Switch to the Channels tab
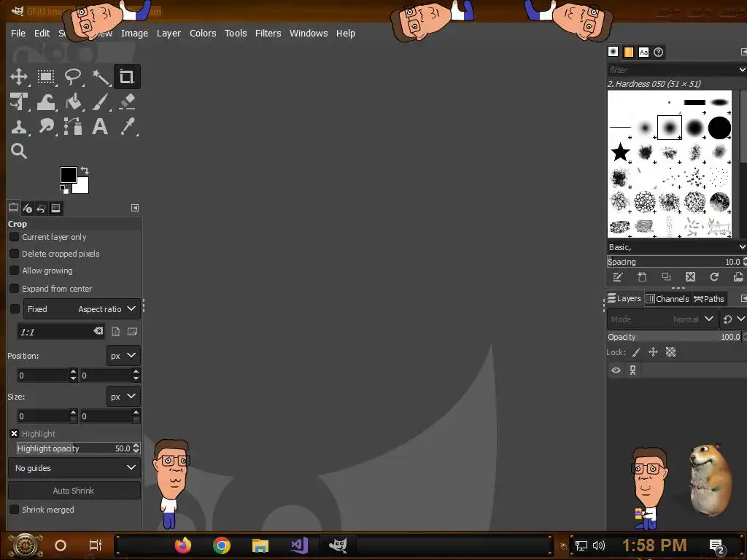This screenshot has width=747, height=560. 667,298
